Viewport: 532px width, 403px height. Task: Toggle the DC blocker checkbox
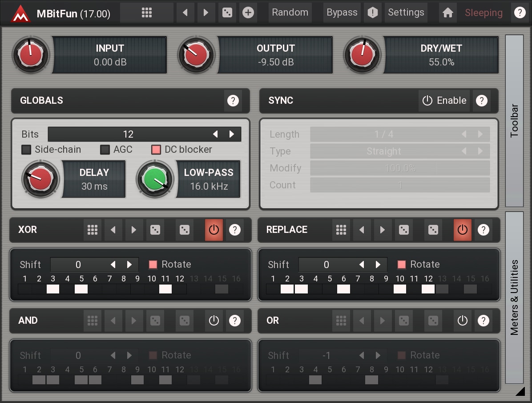[x=156, y=150]
